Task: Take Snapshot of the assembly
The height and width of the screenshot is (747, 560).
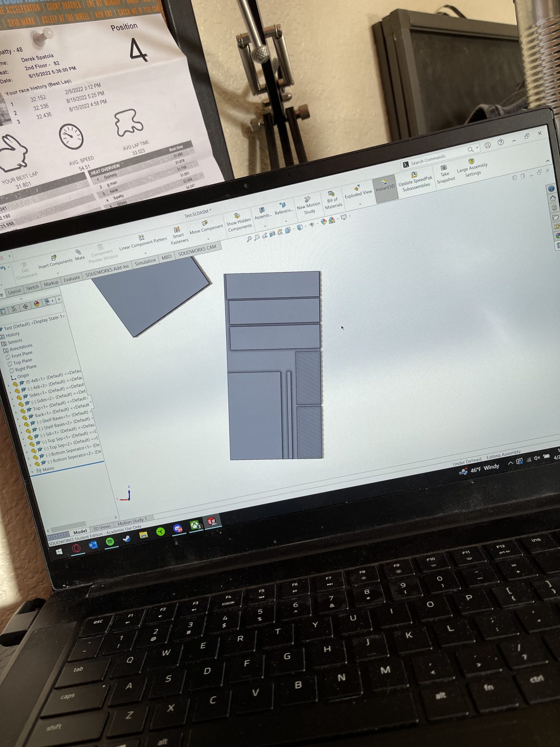Action: 445,174
